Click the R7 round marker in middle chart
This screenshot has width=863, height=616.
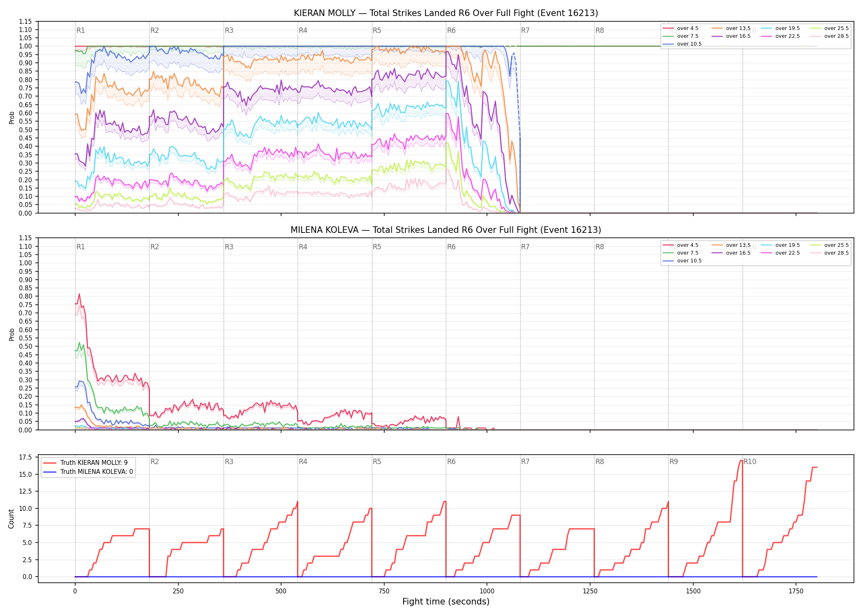point(525,247)
